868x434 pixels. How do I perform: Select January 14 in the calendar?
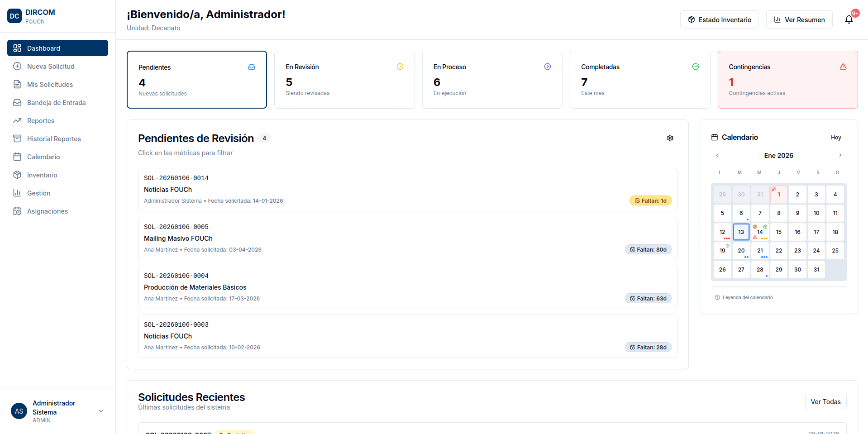(x=760, y=232)
